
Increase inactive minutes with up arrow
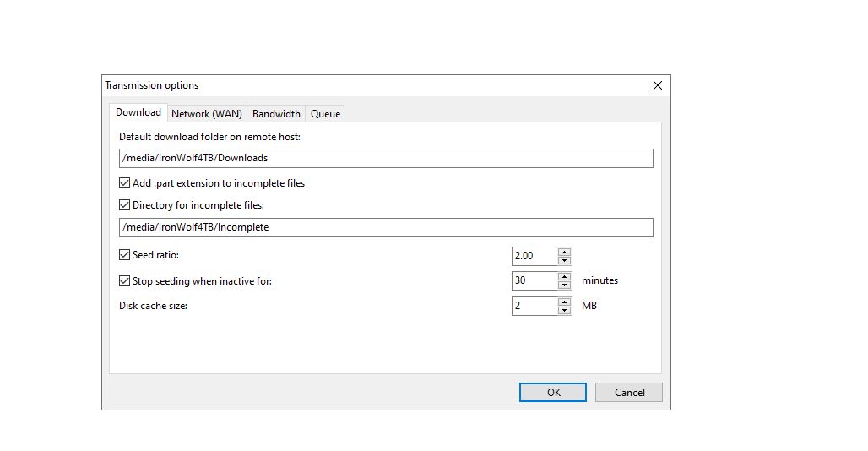(x=564, y=277)
